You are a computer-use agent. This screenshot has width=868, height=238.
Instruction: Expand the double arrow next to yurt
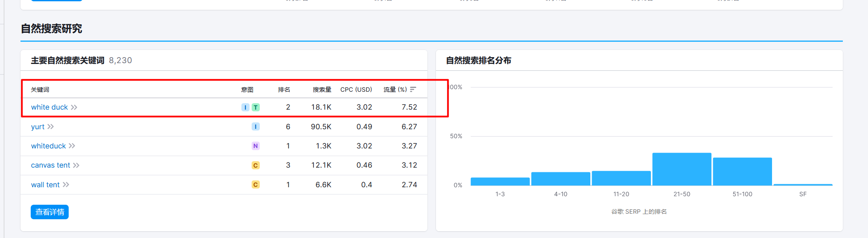(51, 127)
